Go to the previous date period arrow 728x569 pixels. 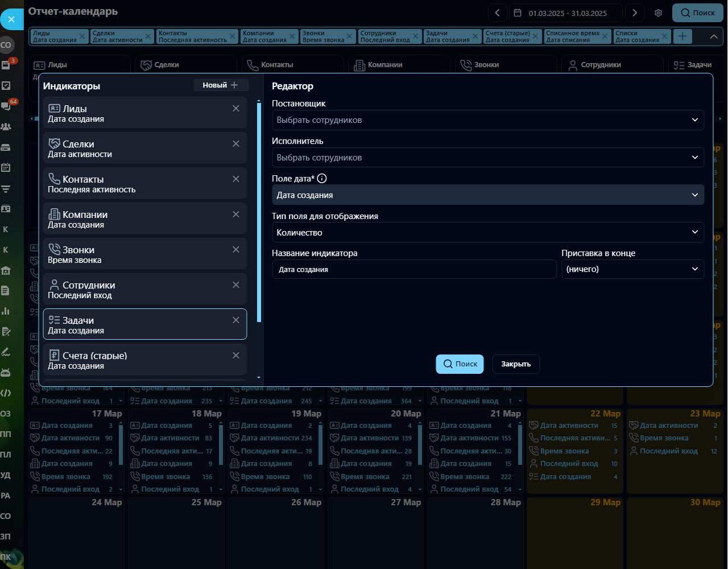[497, 13]
